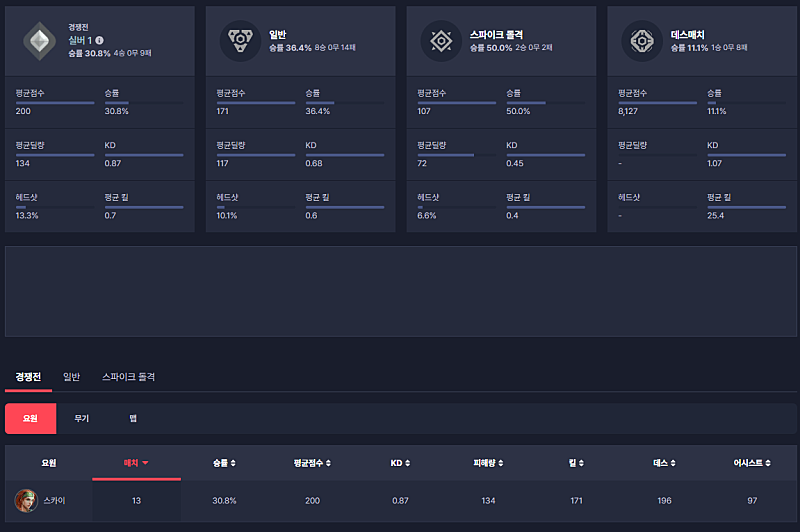Click the 6.6% headshot value
The height and width of the screenshot is (532, 800).
click(427, 215)
